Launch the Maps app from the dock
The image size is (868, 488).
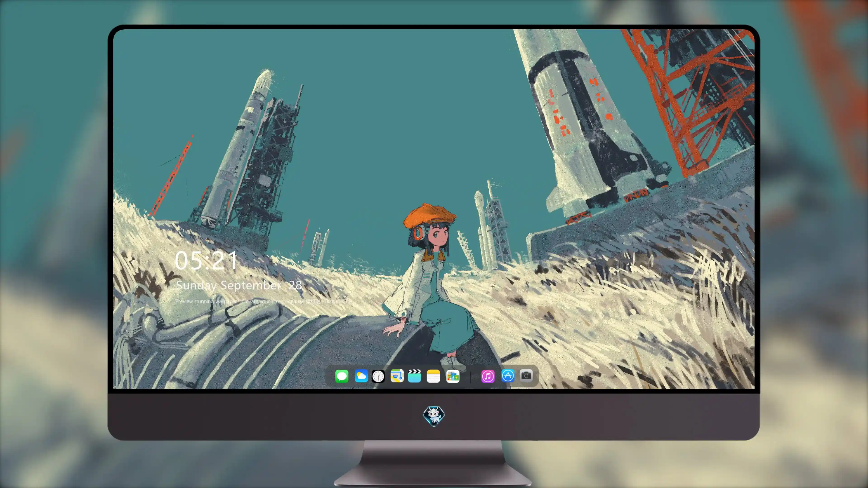(397, 376)
